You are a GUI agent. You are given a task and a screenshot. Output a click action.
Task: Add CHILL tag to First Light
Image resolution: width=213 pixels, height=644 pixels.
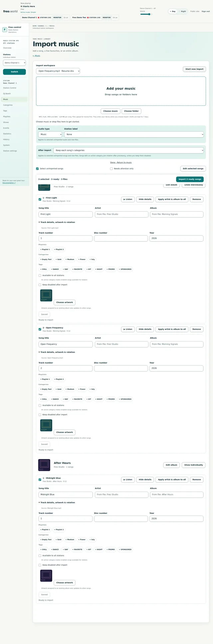(x=44, y=269)
